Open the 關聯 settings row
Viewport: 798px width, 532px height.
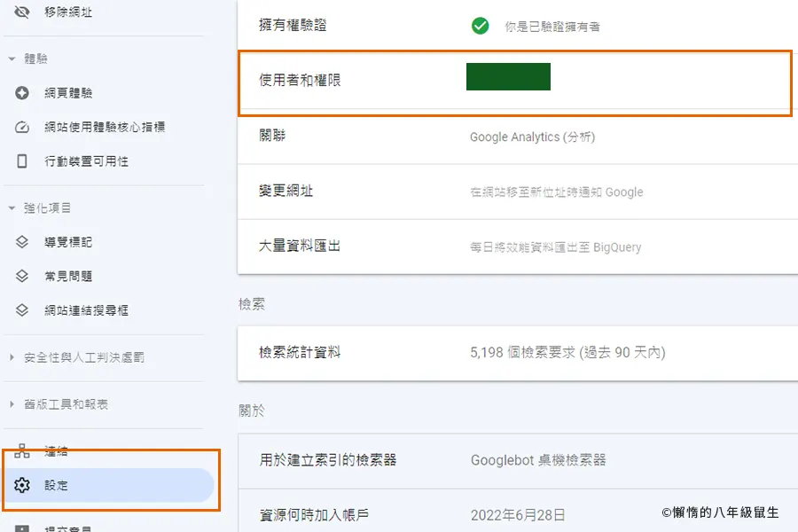pos(518,136)
